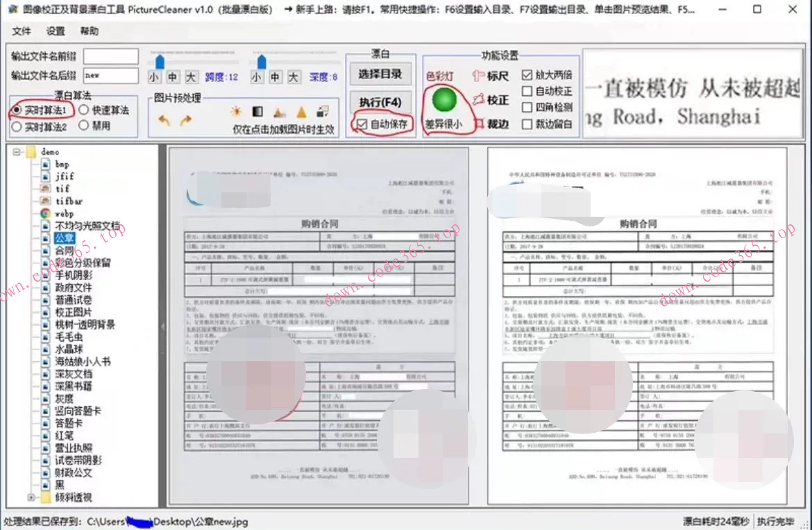Viewport: 812px width, 530px height.
Task: Click the 标尺 ruler icon
Action: pos(477,75)
